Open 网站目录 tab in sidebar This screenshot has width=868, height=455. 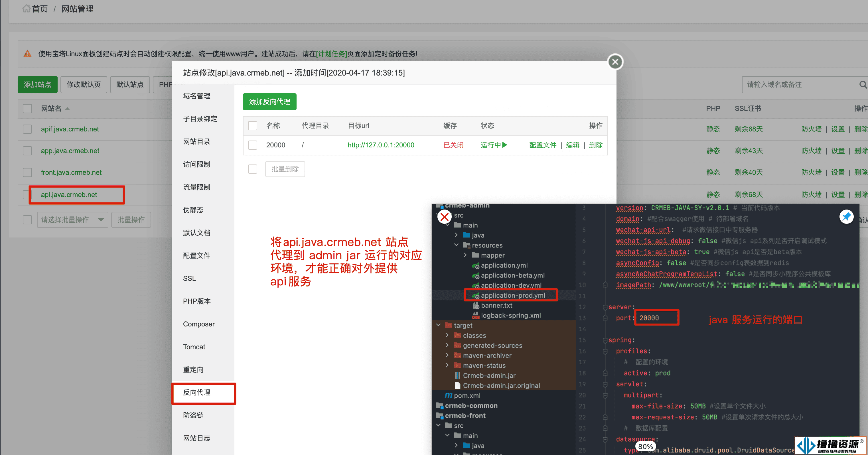pos(197,142)
